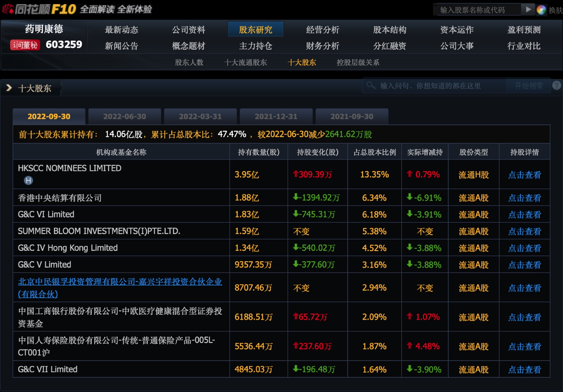Select the 2022-09-30 date tab
The image size is (563, 392).
[x=49, y=116]
